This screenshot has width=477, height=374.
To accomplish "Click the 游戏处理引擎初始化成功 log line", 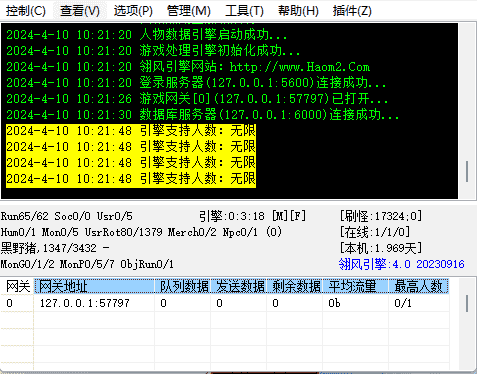I will [x=153, y=51].
